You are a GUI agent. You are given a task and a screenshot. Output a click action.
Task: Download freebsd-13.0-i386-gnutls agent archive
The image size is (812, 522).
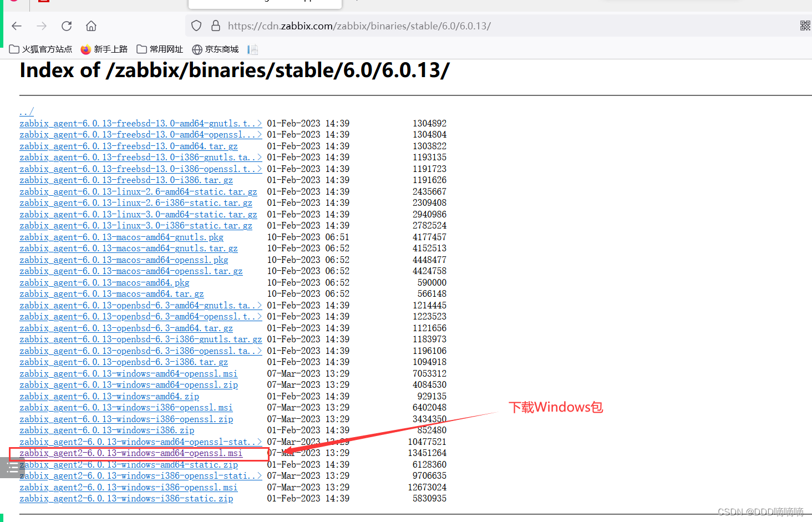(141, 157)
